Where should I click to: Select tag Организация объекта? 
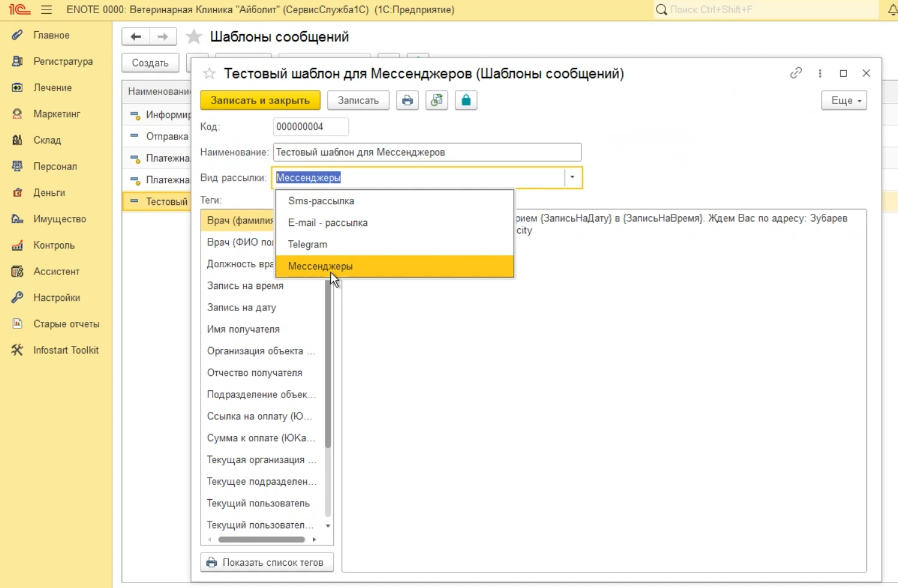262,351
